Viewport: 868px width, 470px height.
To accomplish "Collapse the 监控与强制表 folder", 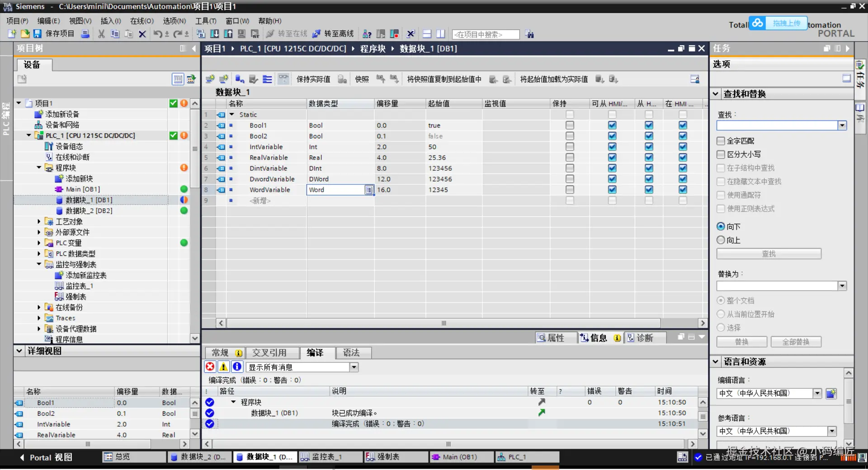I will tap(39, 264).
